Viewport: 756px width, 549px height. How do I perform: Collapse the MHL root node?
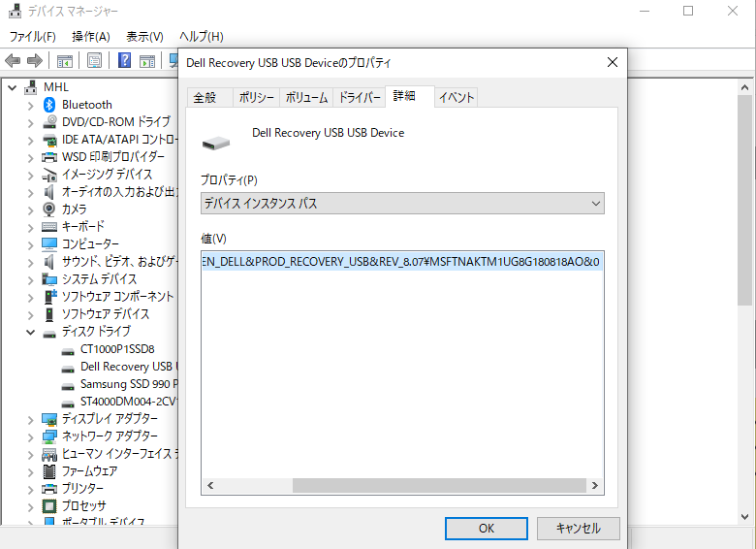13,88
